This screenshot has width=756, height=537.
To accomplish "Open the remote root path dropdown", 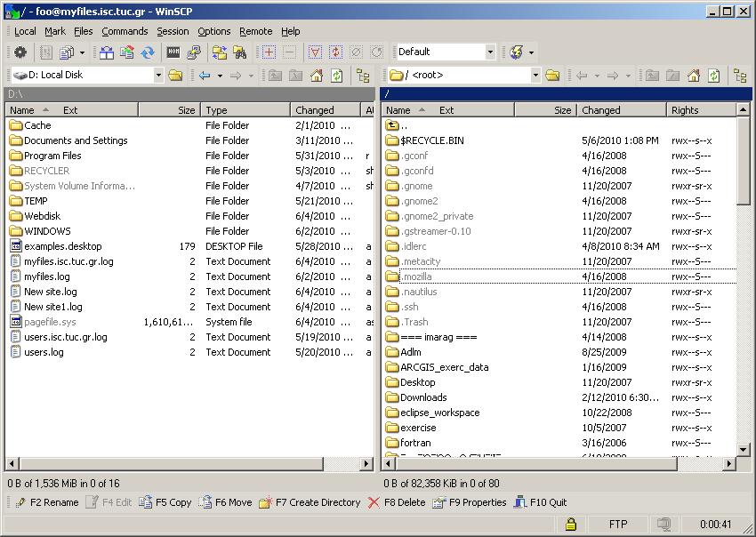I will point(535,76).
